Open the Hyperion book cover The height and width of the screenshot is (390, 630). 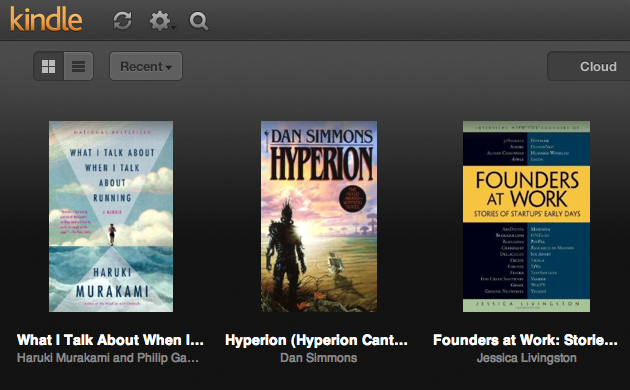(x=319, y=216)
